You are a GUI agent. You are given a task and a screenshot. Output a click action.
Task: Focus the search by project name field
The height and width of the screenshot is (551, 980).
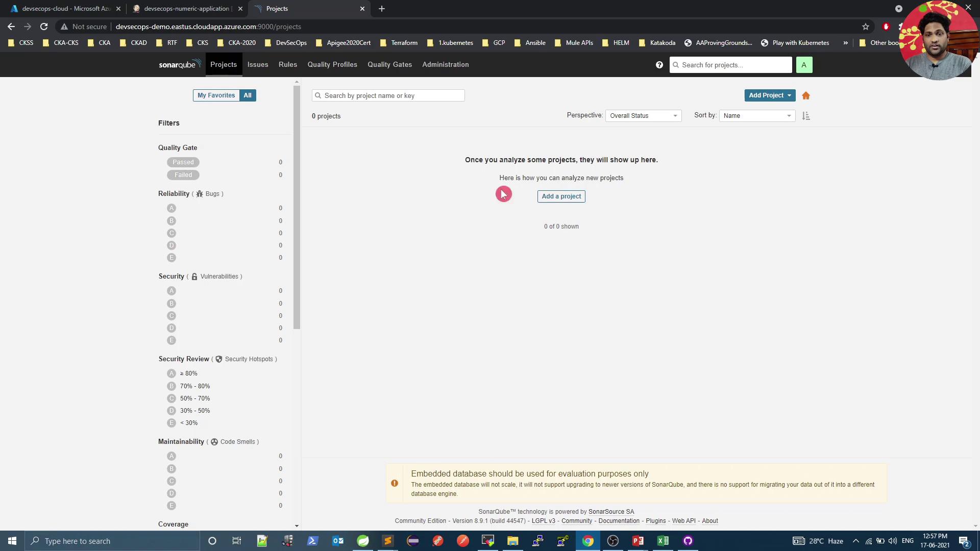388,95
